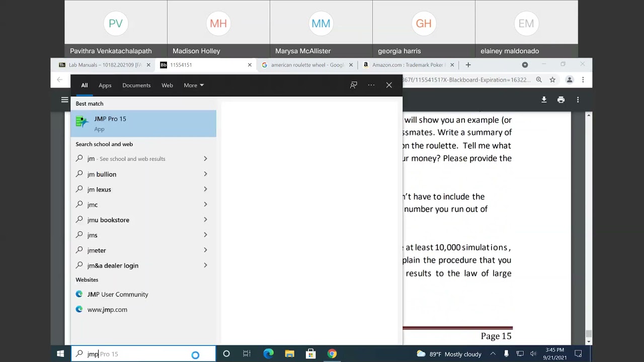
Task: Open the JMP Pro 15 app result
Action: 143,124
